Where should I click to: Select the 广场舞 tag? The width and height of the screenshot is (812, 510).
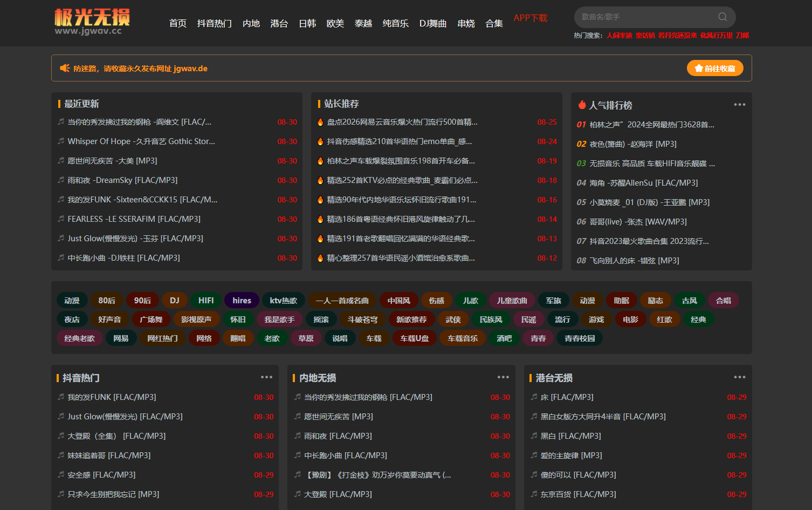(x=151, y=319)
